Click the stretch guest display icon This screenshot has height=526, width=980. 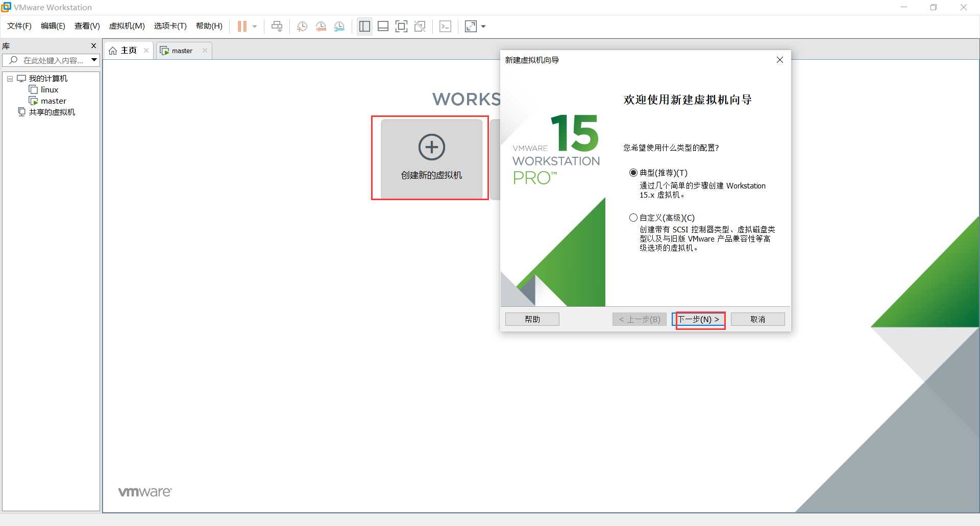click(x=471, y=26)
